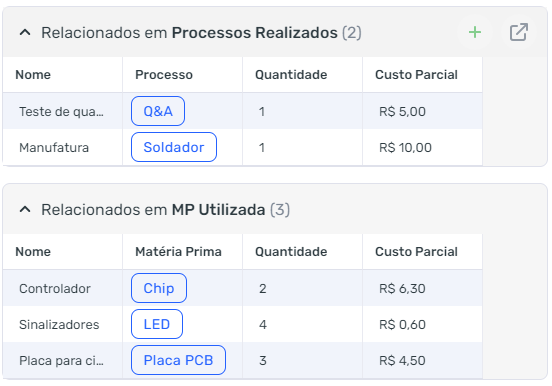Screen dimensions: 552x386
Task: Select the Controlador row name
Action: click(x=55, y=288)
